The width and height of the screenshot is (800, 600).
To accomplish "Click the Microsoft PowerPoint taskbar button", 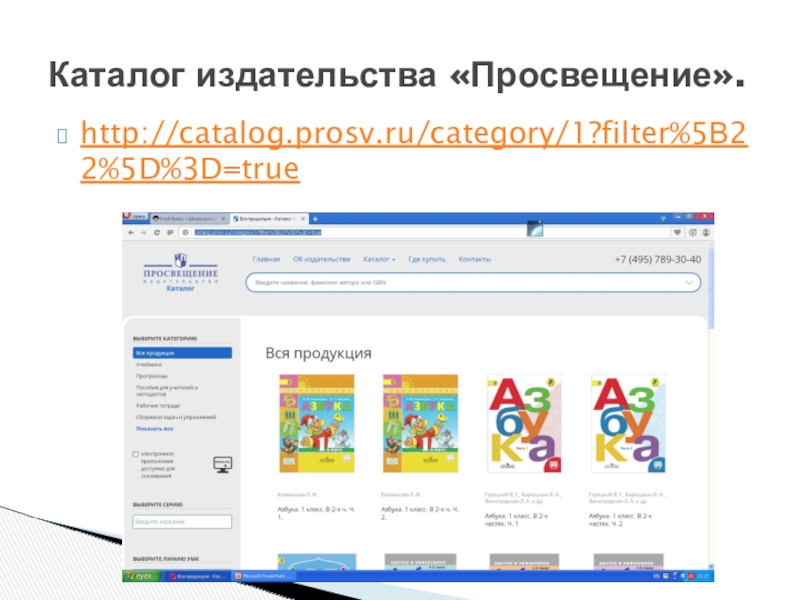I will click(265, 576).
